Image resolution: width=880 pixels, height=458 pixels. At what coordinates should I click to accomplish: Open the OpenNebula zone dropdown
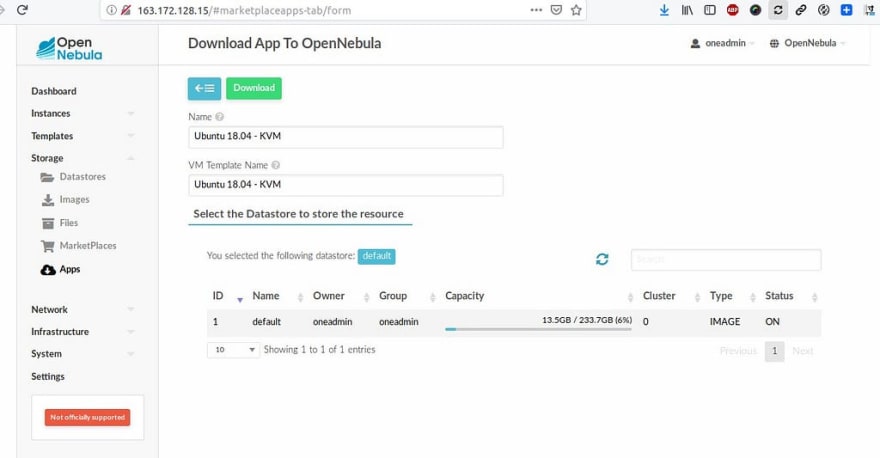pos(807,43)
